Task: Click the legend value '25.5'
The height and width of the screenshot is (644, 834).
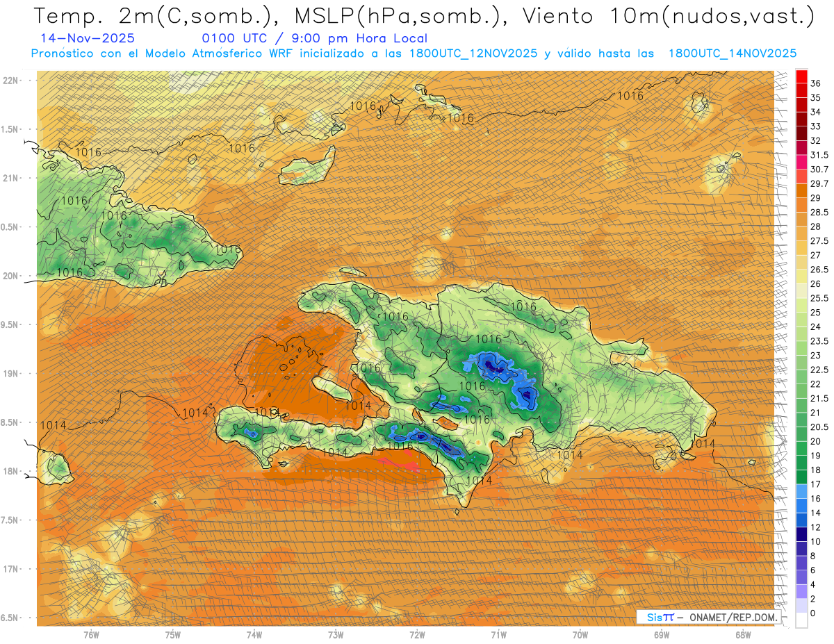Action: pyautogui.click(x=819, y=298)
